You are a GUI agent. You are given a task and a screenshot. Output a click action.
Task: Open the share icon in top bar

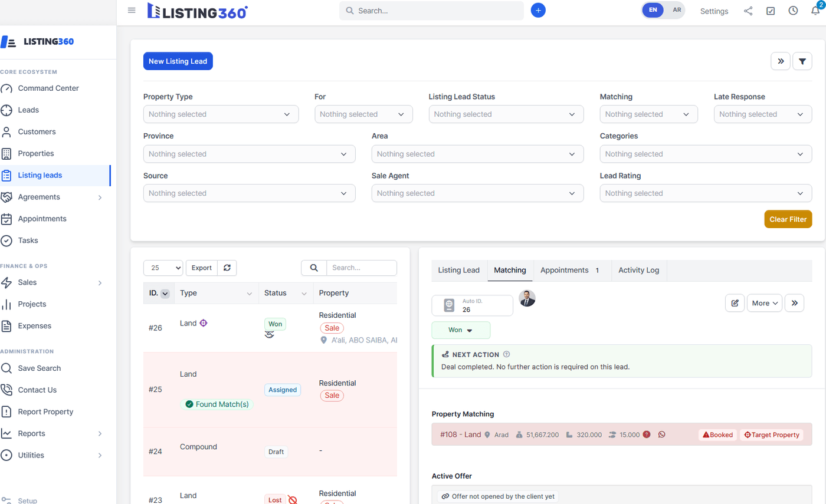(x=748, y=11)
